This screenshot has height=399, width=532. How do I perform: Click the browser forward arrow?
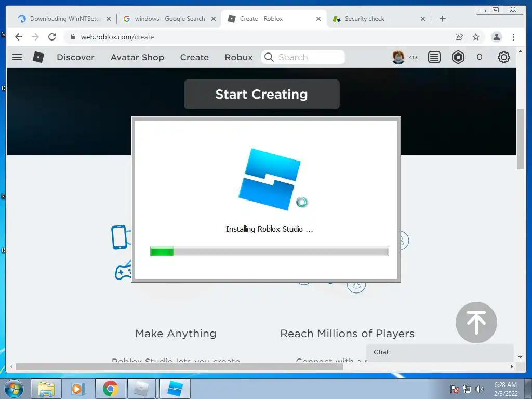35,37
